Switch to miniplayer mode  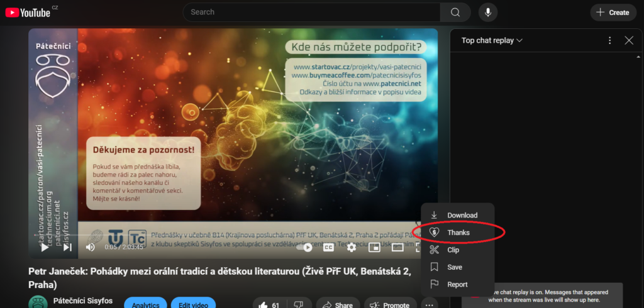[x=374, y=247]
